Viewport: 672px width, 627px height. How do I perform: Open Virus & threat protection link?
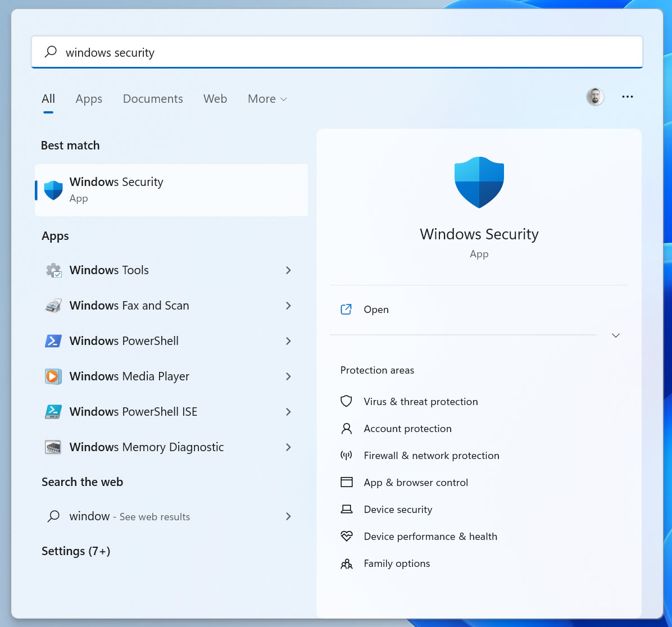pos(420,402)
